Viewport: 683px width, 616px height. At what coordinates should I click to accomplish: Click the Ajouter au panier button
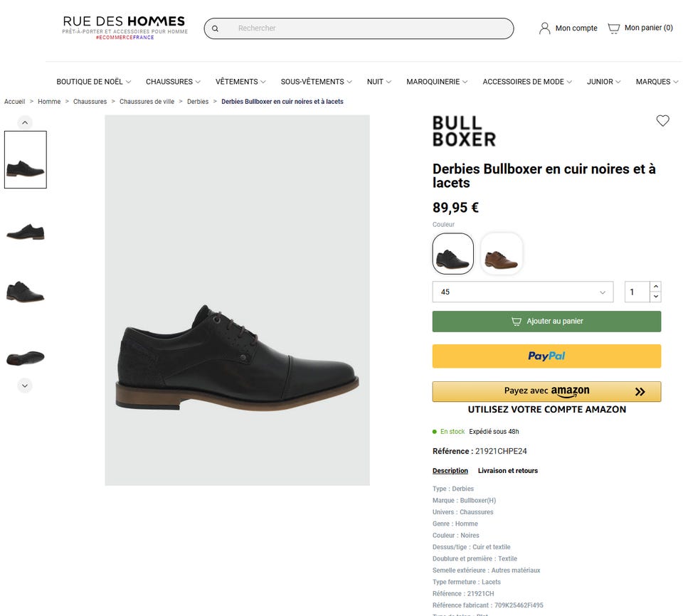coord(546,322)
